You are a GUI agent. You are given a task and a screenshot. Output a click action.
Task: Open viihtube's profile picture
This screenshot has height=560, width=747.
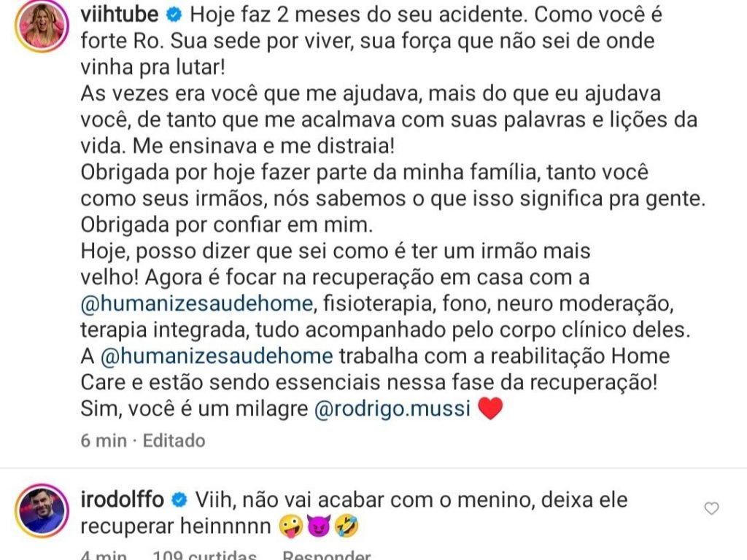click(42, 26)
